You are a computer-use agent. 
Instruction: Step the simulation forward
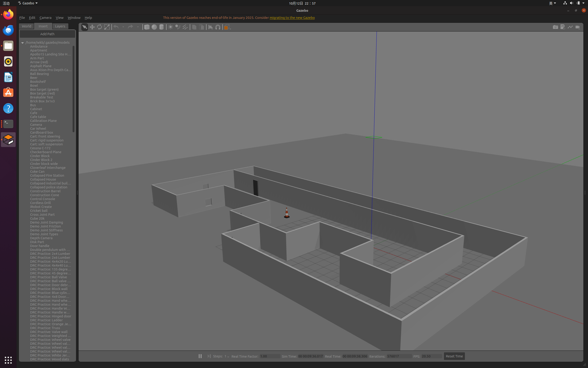pos(209,356)
